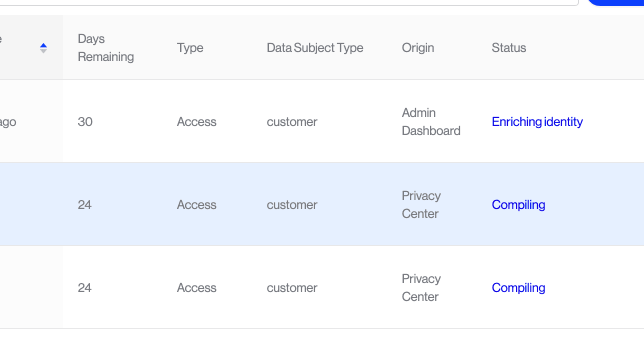Image resolution: width=644 pixels, height=350 pixels.
Task: Click the Type column header
Action: coord(190,48)
